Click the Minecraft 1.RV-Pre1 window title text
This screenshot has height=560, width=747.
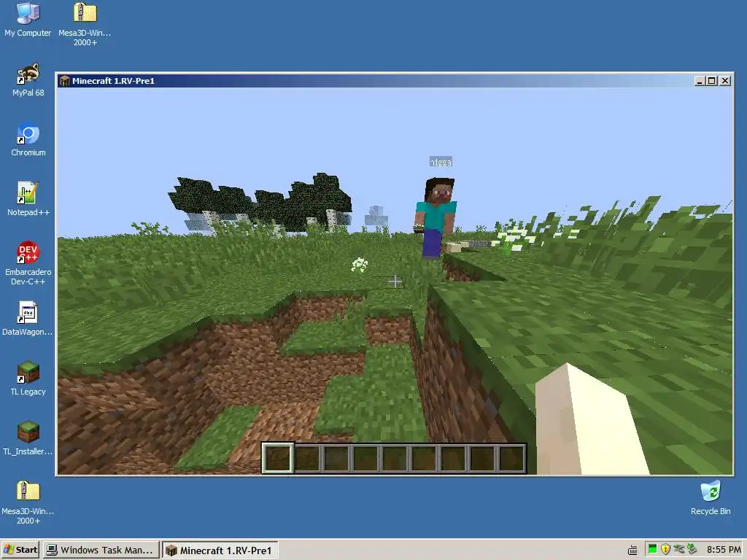click(113, 81)
